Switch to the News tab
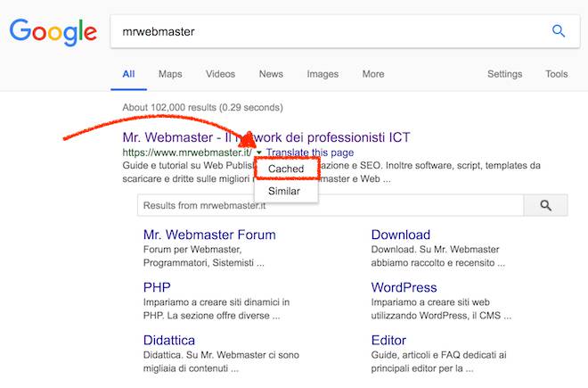 point(271,74)
